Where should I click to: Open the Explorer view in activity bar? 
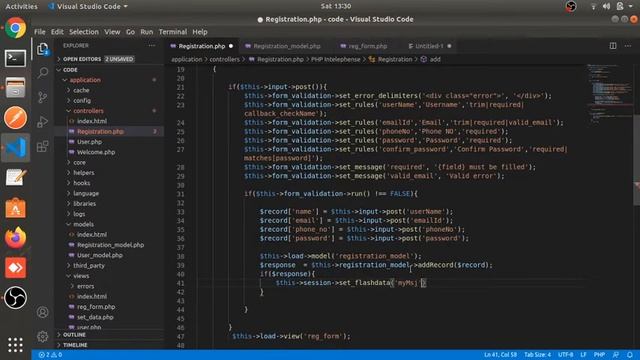click(x=42, y=49)
